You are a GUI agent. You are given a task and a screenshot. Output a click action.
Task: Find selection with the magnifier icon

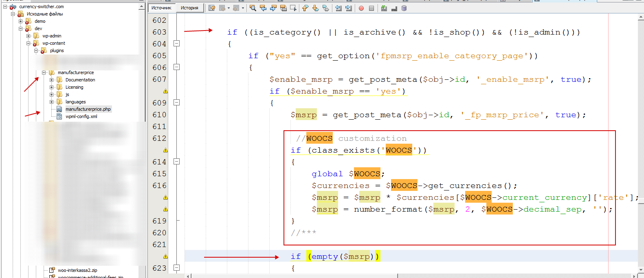coord(253,8)
